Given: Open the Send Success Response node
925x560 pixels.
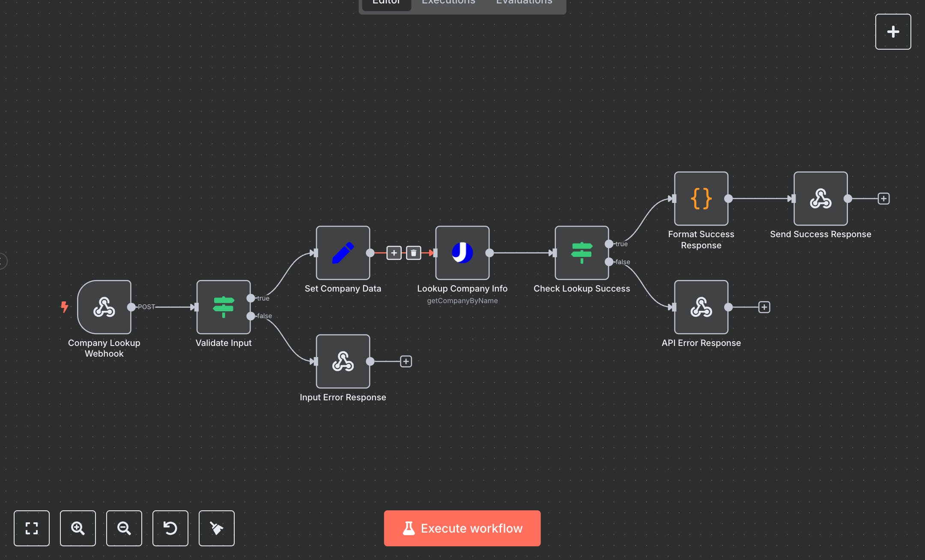Looking at the screenshot, I should click(x=820, y=199).
